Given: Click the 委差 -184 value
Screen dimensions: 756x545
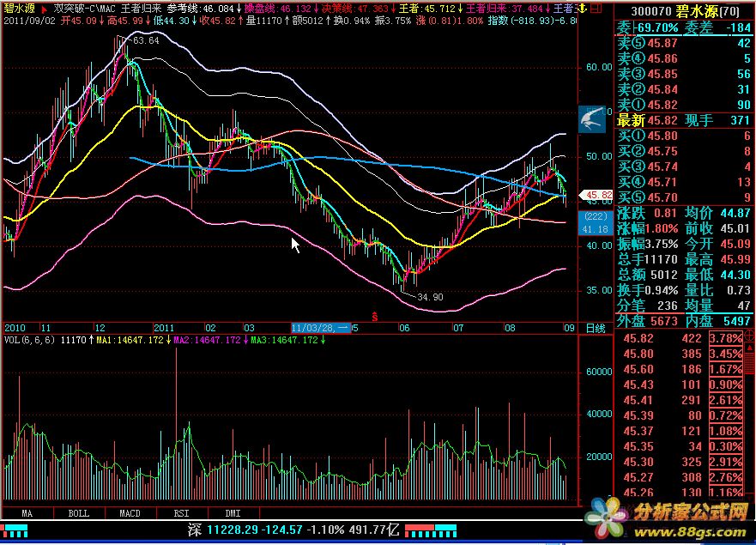Looking at the screenshot, I should (x=717, y=27).
